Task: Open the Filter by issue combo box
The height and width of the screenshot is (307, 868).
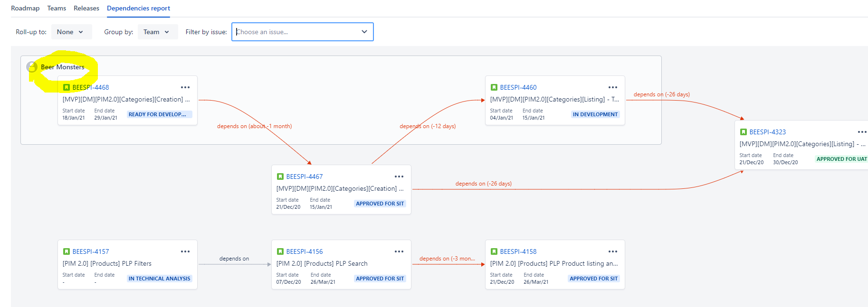Action: [x=303, y=32]
